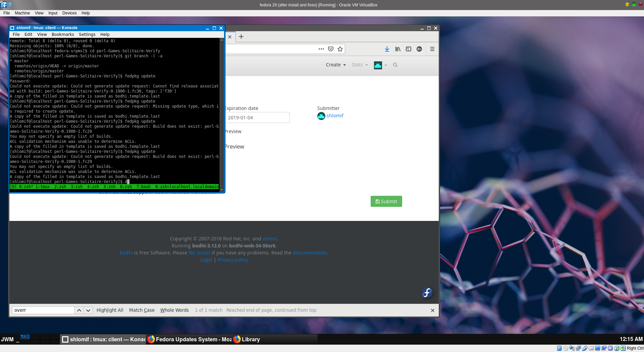
Task: Click VirtualBox shared folders status icon
Action: (591, 348)
